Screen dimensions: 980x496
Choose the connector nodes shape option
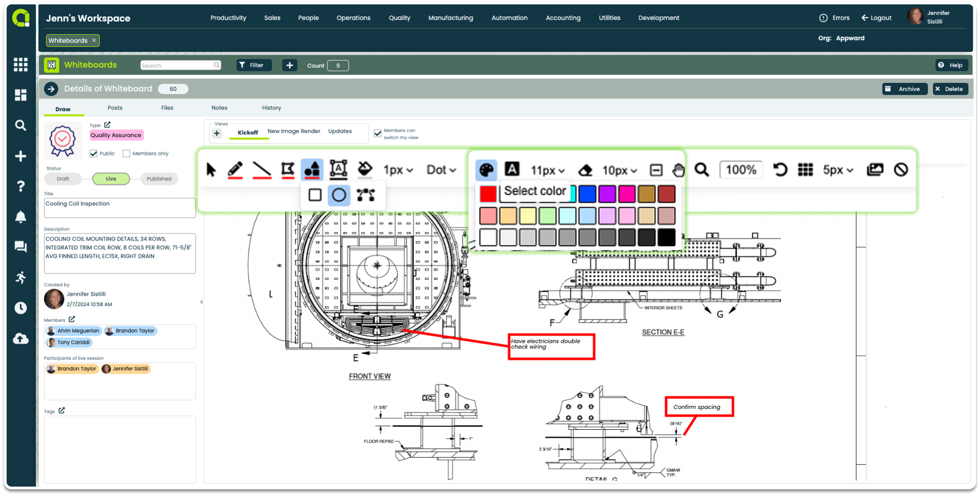point(365,195)
